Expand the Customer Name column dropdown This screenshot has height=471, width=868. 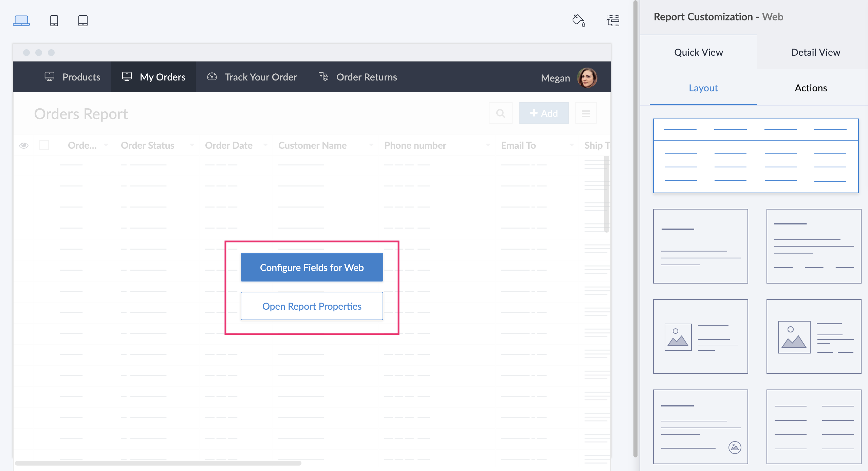(371, 145)
